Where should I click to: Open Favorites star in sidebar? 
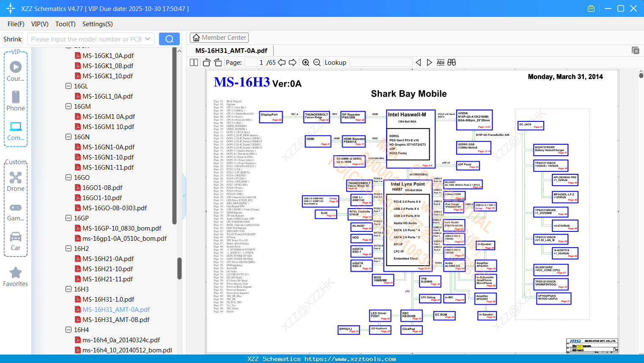16,277
